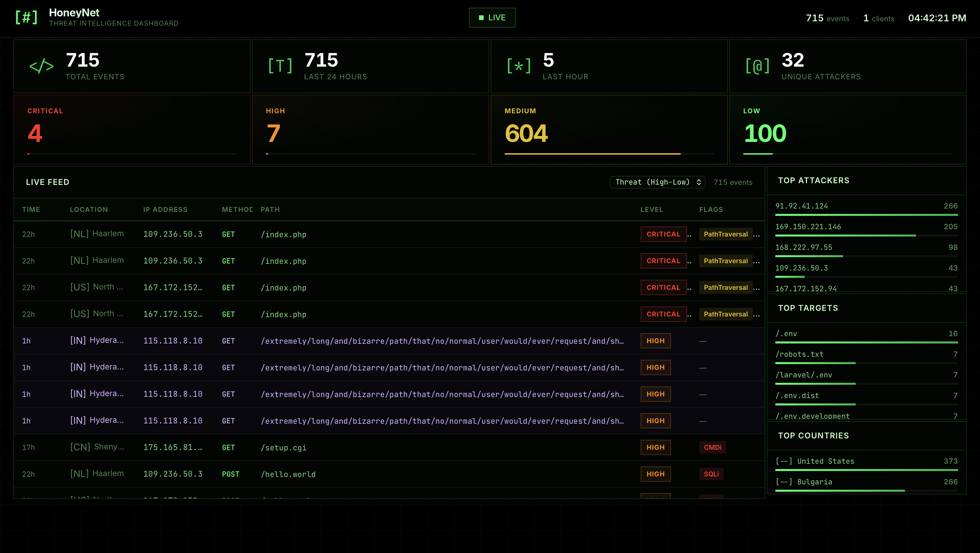Click the Medium severity progress bar
The width and height of the screenshot is (980, 553).
pos(609,154)
